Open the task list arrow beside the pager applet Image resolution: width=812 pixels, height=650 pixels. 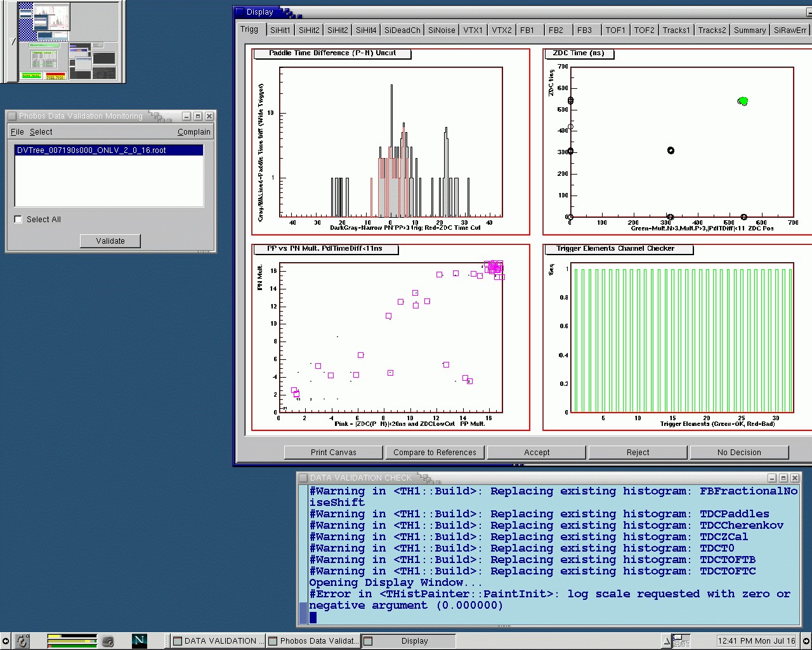pyautogui.click(x=667, y=641)
